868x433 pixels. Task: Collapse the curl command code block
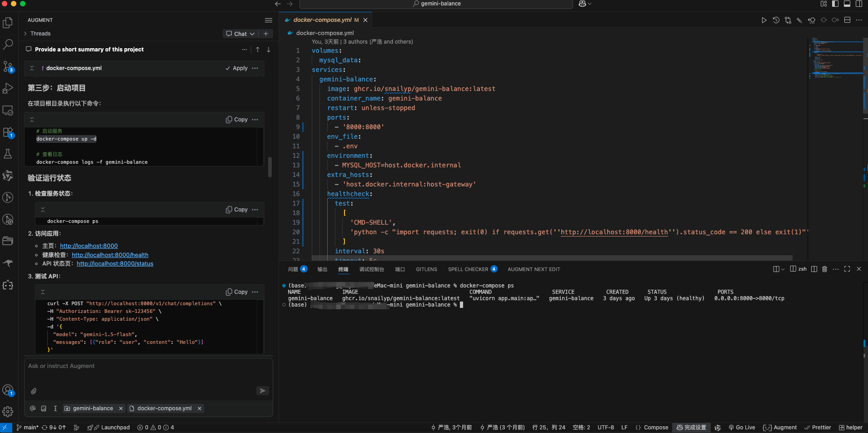[x=43, y=292]
